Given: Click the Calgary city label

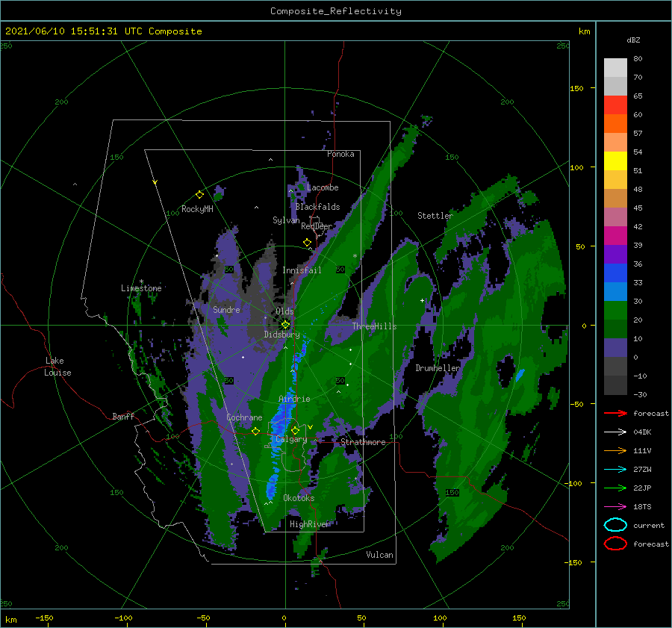Looking at the screenshot, I should pos(291,439).
